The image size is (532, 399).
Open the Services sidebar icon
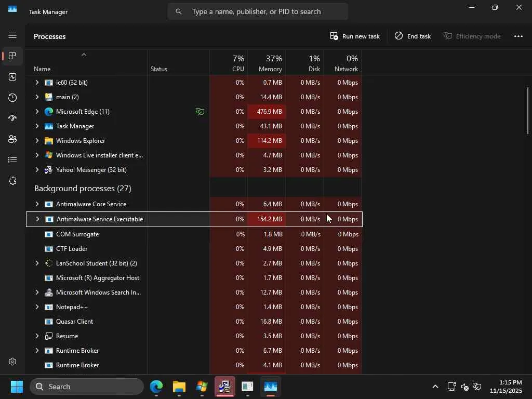pyautogui.click(x=12, y=181)
